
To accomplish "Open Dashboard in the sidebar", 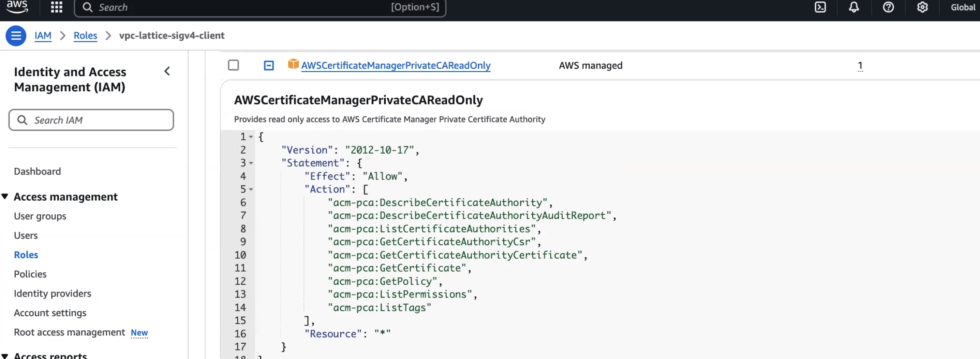I will 37,171.
